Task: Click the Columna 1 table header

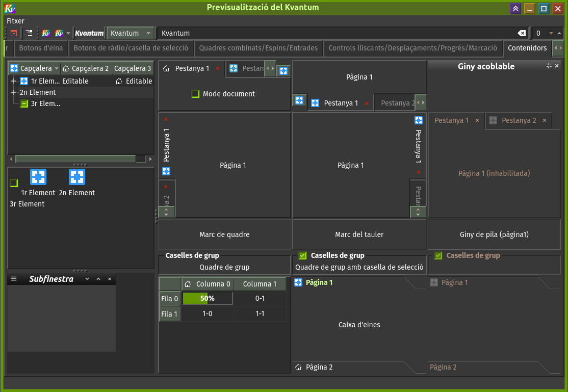Action: pyautogui.click(x=260, y=284)
